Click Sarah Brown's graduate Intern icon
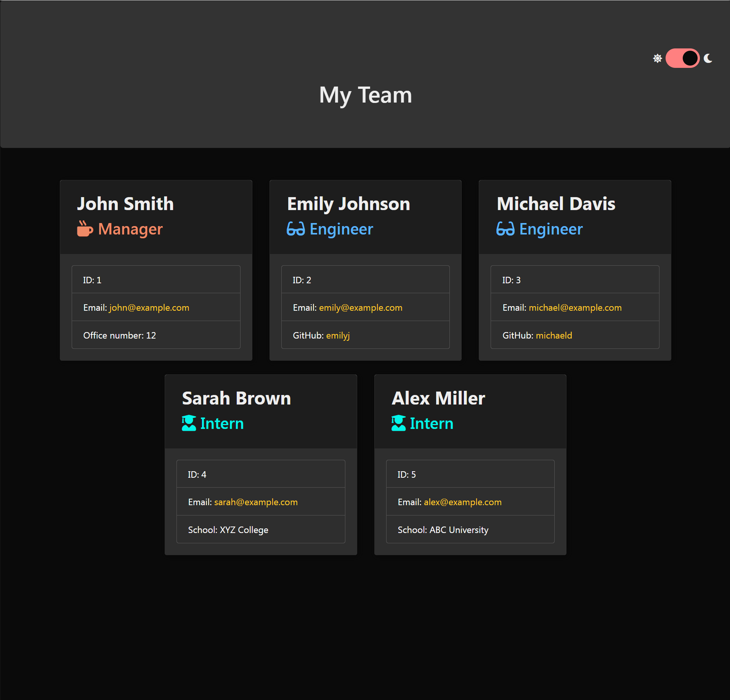 [189, 423]
